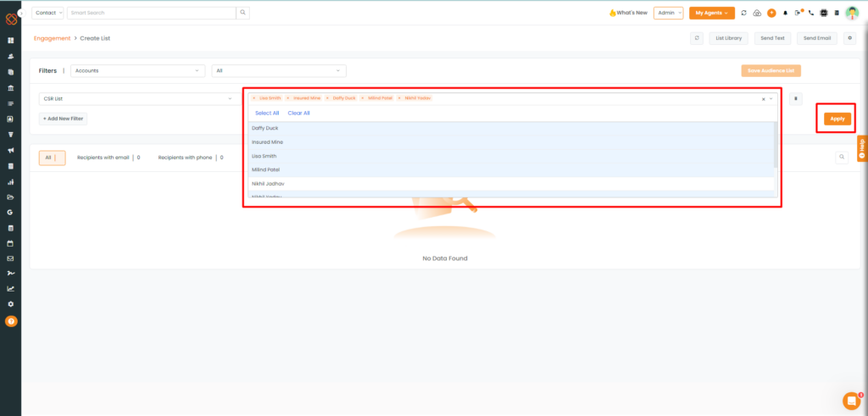Select the All recipients tab
Image resolution: width=868 pixels, height=416 pixels.
pyautogui.click(x=52, y=158)
